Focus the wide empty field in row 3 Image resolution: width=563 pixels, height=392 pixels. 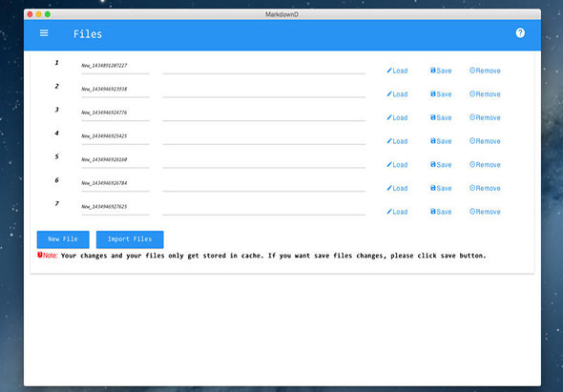(x=264, y=113)
